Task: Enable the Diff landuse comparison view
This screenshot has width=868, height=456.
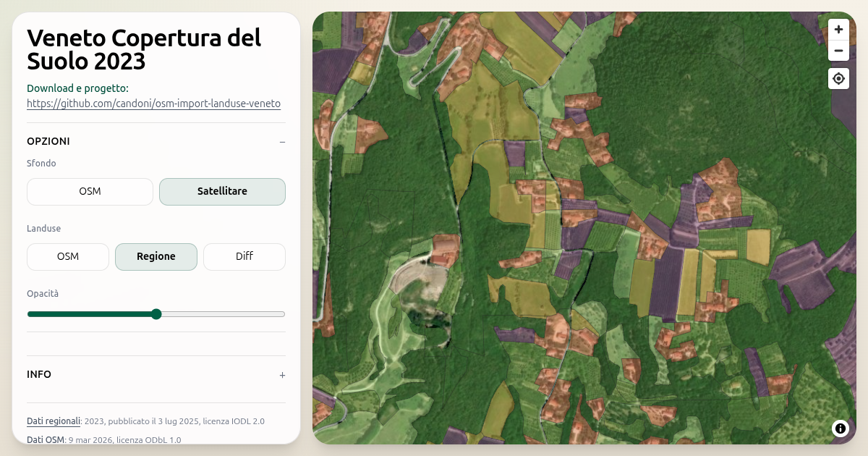Action: pos(244,256)
